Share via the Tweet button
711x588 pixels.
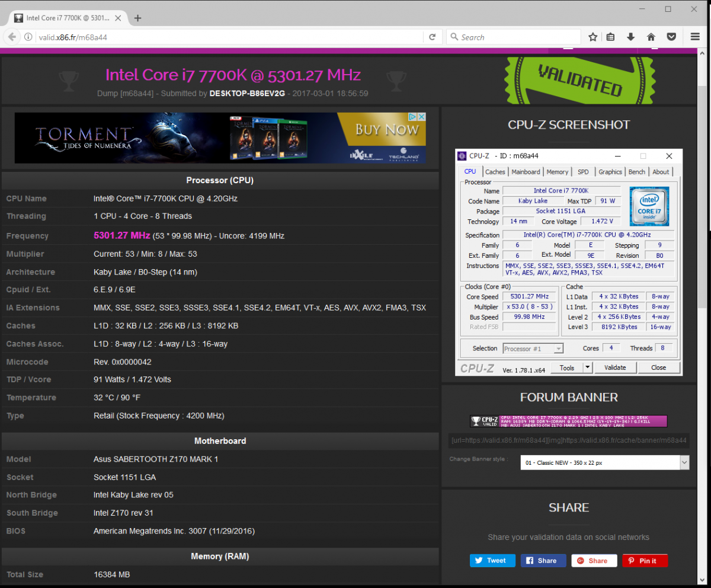[x=492, y=561]
